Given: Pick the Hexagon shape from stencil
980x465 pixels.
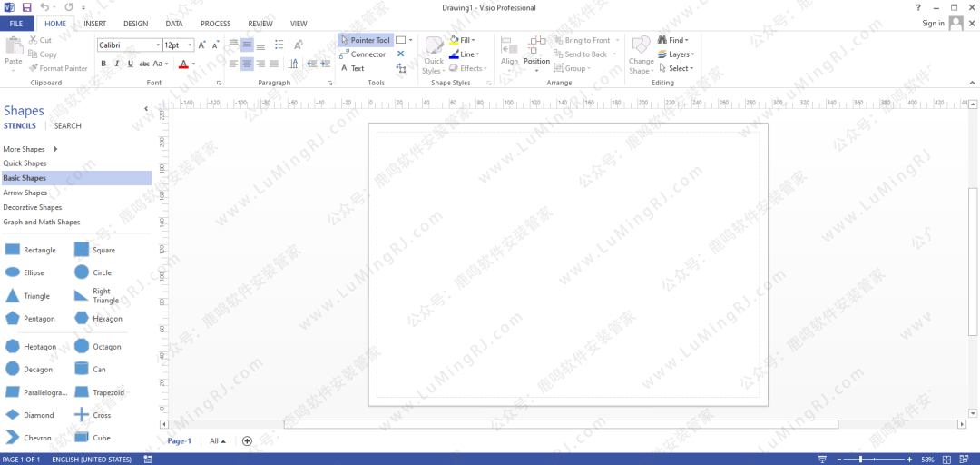Looking at the screenshot, I should coord(100,319).
